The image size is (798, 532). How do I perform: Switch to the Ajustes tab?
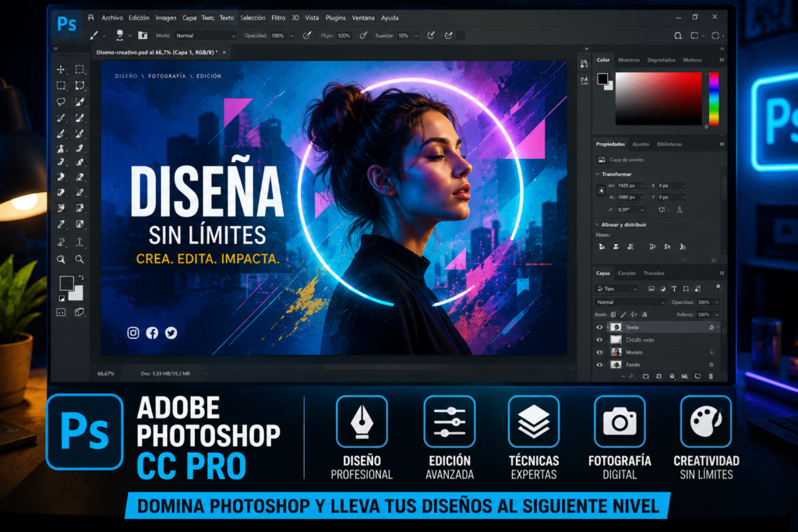641,144
